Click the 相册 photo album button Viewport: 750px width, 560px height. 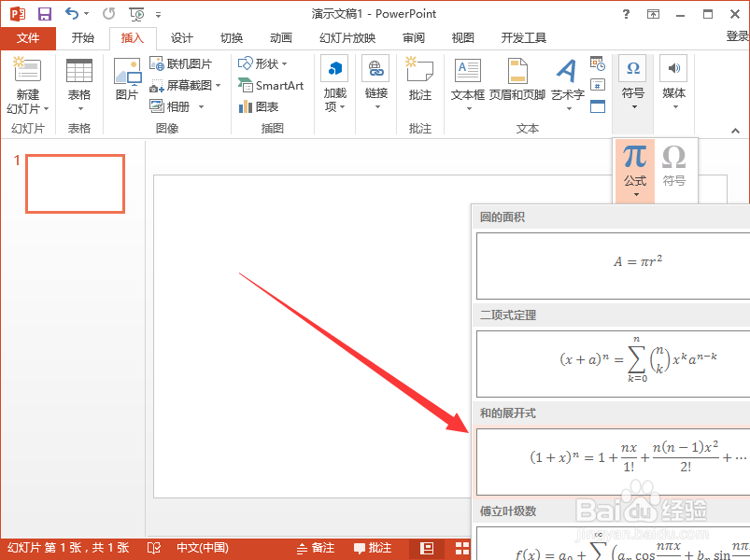pos(170,106)
